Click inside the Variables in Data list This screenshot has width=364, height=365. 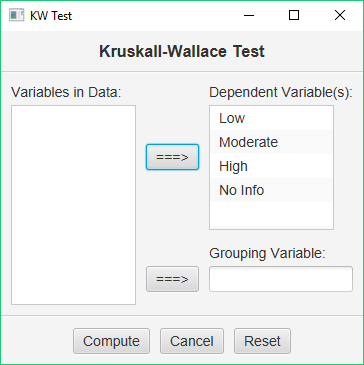tap(73, 205)
